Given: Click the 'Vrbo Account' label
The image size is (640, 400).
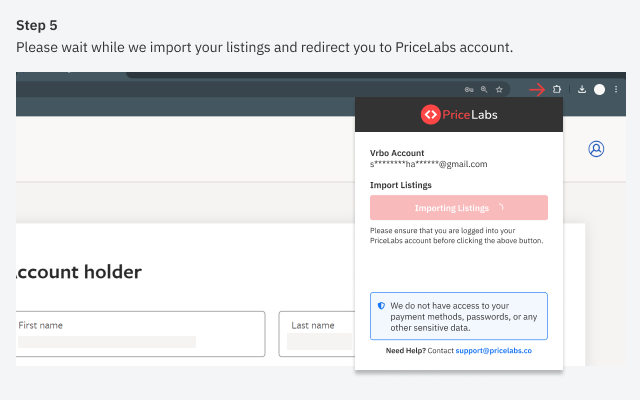Looking at the screenshot, I should (x=397, y=153).
